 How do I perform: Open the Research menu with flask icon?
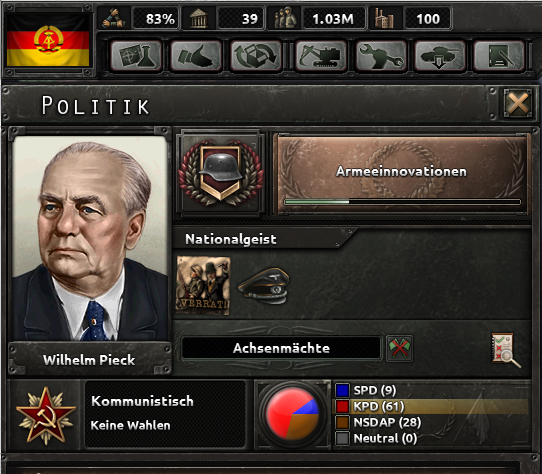(136, 56)
